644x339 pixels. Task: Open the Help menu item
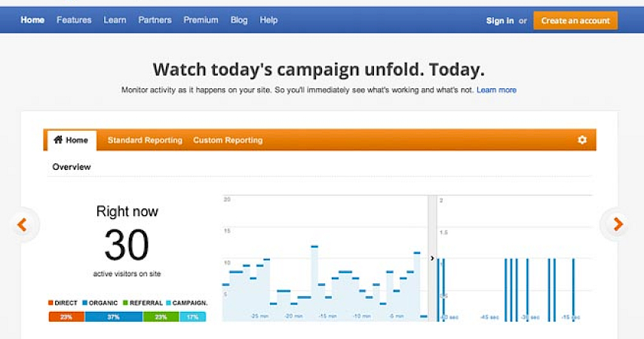[x=268, y=20]
